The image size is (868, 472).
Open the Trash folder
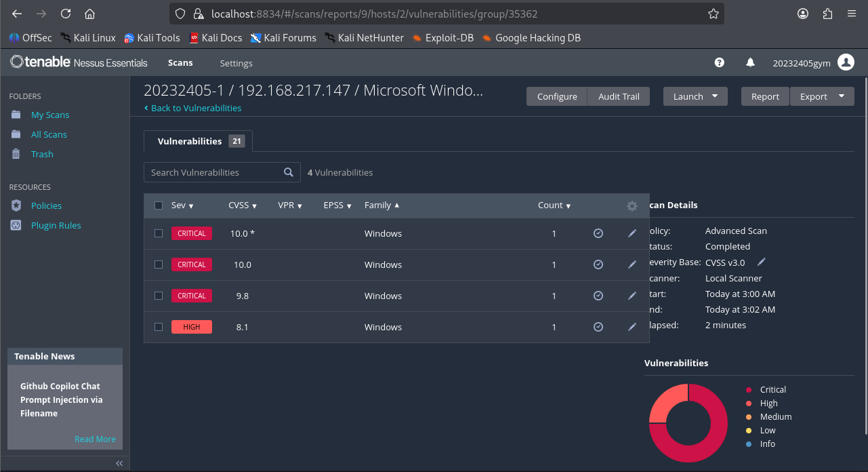point(42,154)
